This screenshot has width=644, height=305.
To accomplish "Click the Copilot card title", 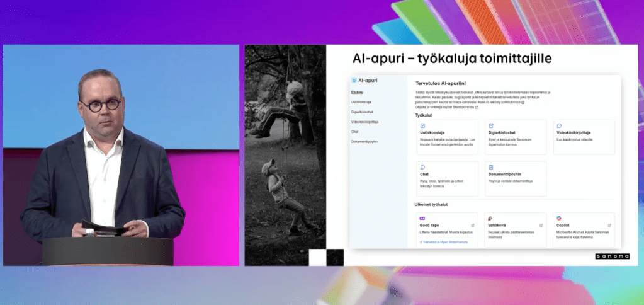I will (x=563, y=225).
